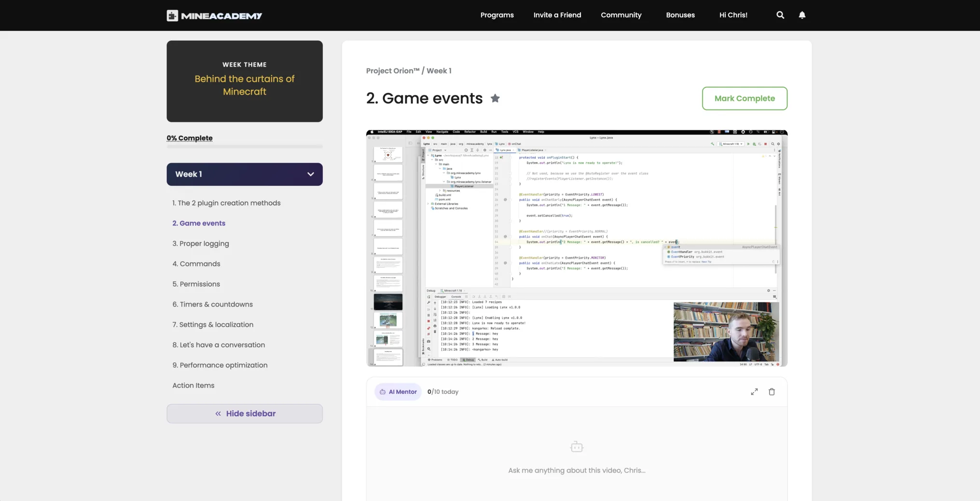The height and width of the screenshot is (501, 980).
Task: Click the 0/10 today usage counter
Action: click(443, 392)
